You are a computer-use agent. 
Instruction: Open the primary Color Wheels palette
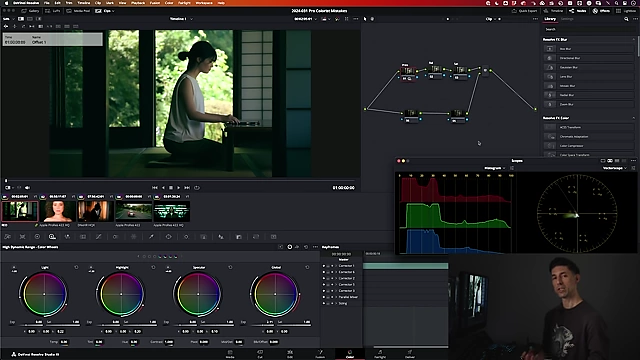(37, 237)
